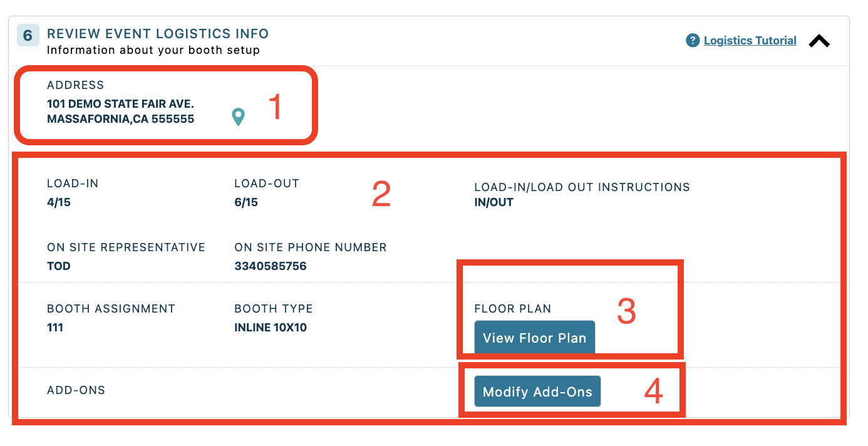Click the on site representative name TOD

coord(59,266)
